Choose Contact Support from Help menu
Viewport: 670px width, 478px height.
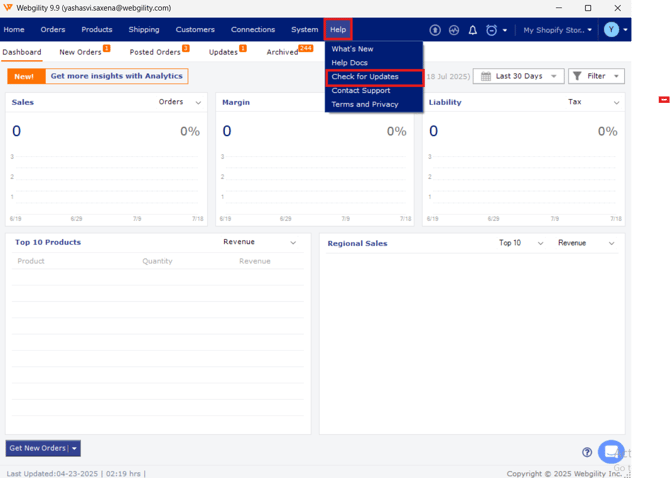coord(361,91)
